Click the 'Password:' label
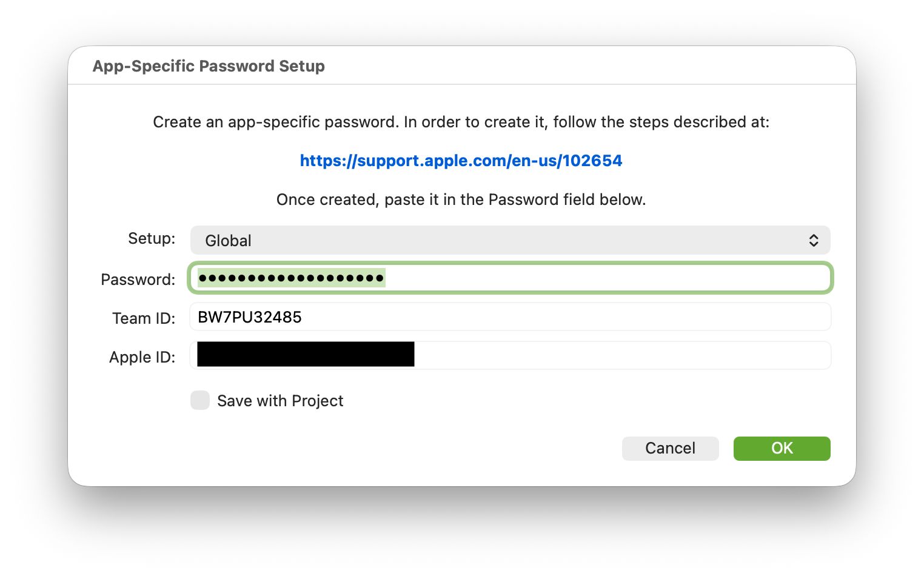924x576 pixels. pos(138,280)
